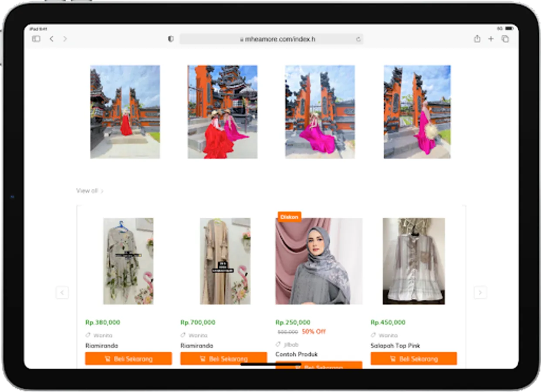This screenshot has height=392, width=541.
Task: Open the Share sheet icon
Action: pos(477,39)
